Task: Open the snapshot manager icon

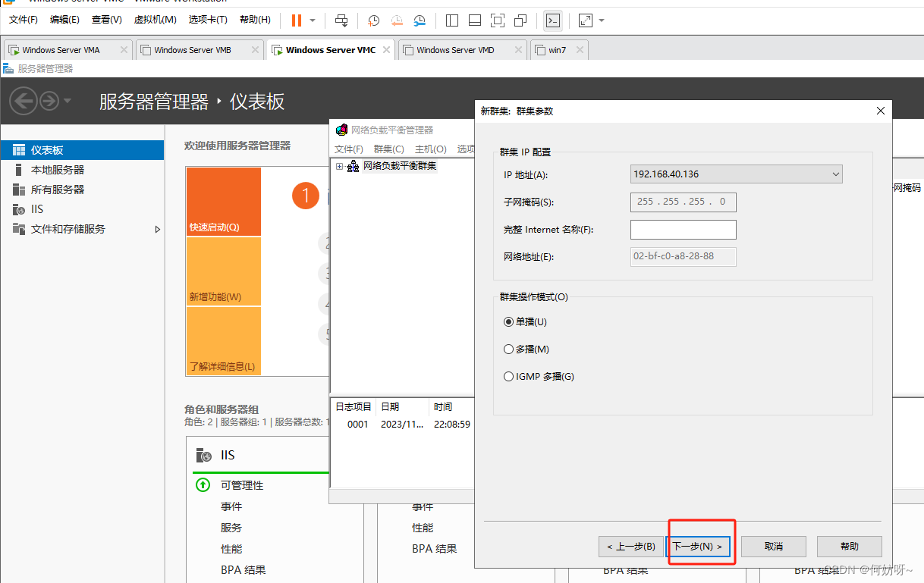Action: tap(420, 20)
